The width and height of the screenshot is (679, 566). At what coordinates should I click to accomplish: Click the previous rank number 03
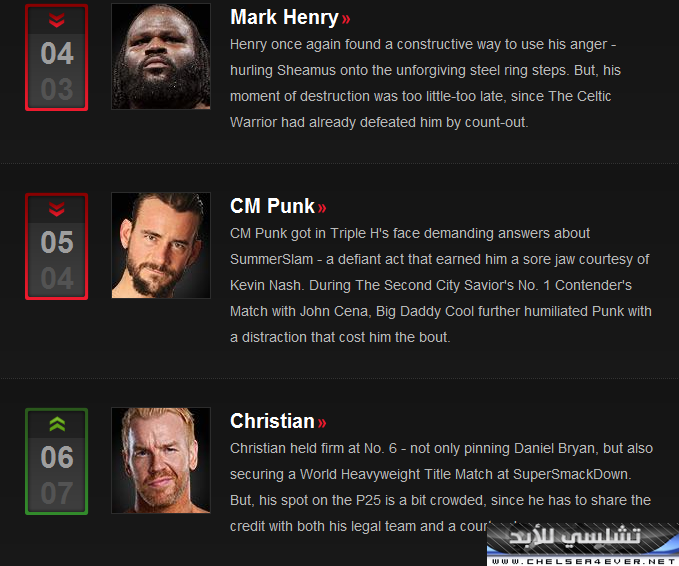(x=57, y=90)
